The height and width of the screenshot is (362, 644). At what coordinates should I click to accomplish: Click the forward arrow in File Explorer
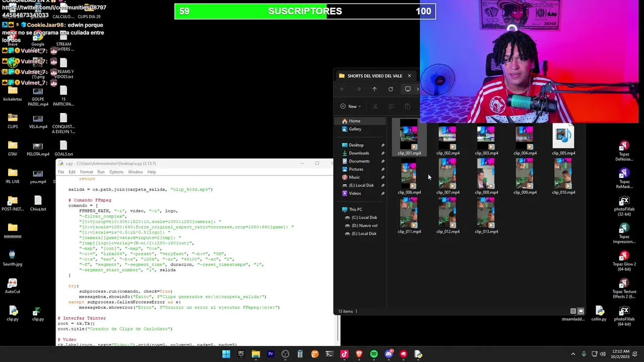click(358, 89)
